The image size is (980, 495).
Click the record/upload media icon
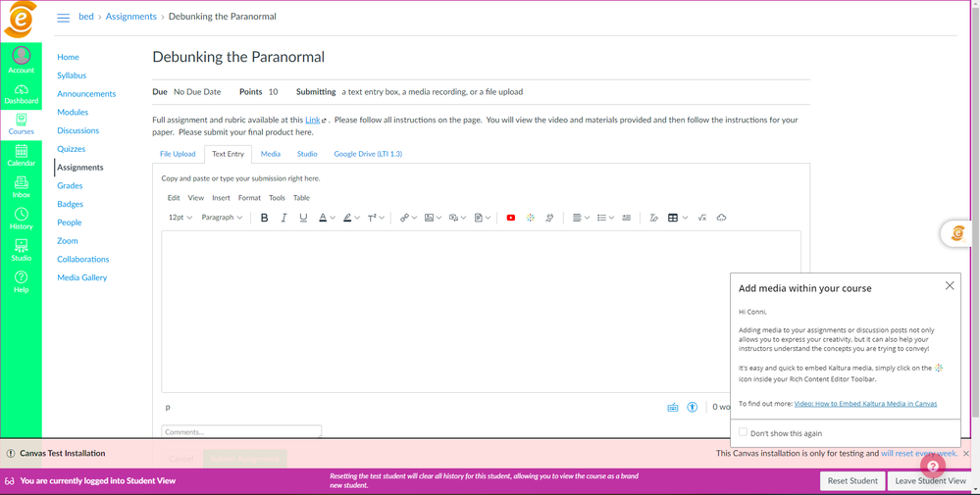454,218
